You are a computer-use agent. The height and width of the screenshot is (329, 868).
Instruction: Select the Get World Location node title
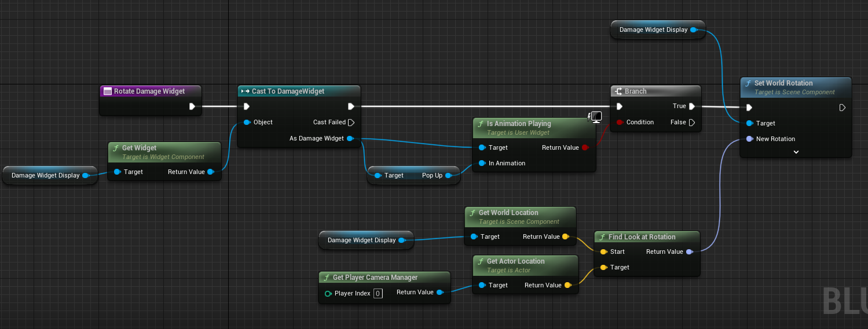(x=508, y=213)
